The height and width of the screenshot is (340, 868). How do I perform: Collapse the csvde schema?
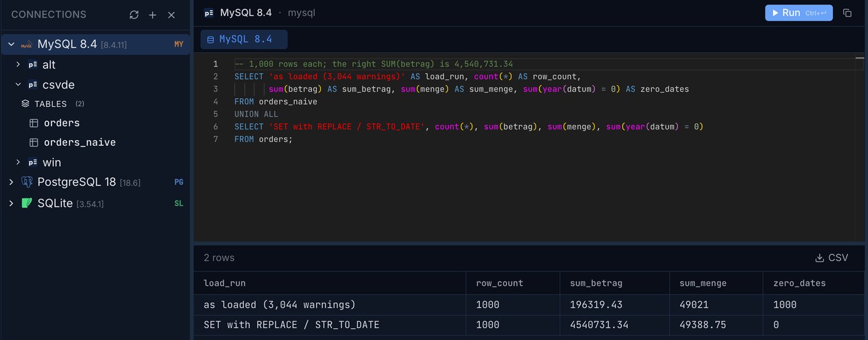click(x=18, y=85)
